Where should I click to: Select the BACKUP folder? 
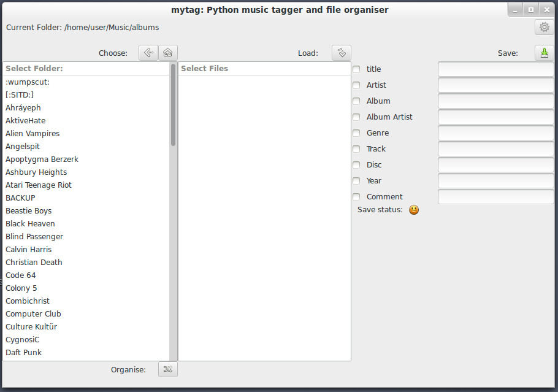(86, 198)
